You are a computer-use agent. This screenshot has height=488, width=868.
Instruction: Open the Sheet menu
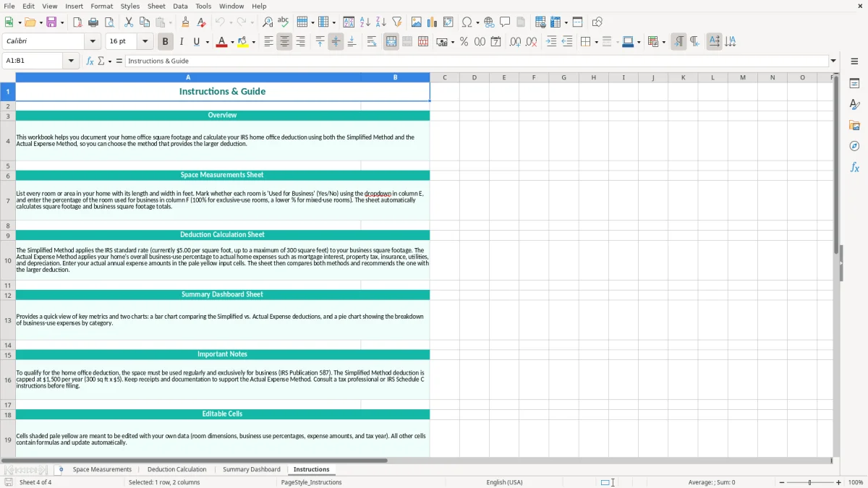[156, 6]
